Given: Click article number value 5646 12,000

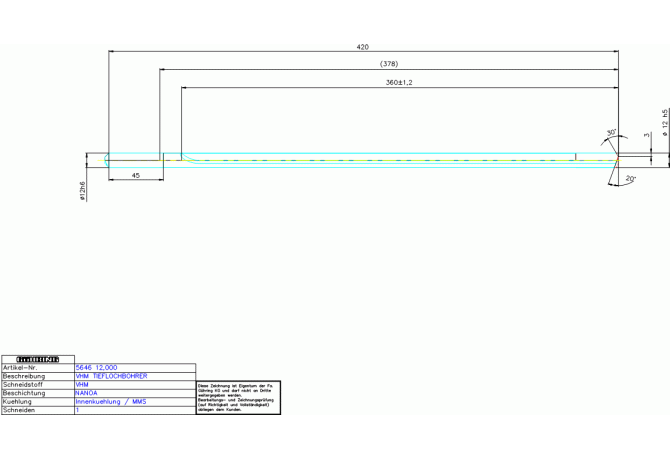Looking at the screenshot, I should point(96,368).
